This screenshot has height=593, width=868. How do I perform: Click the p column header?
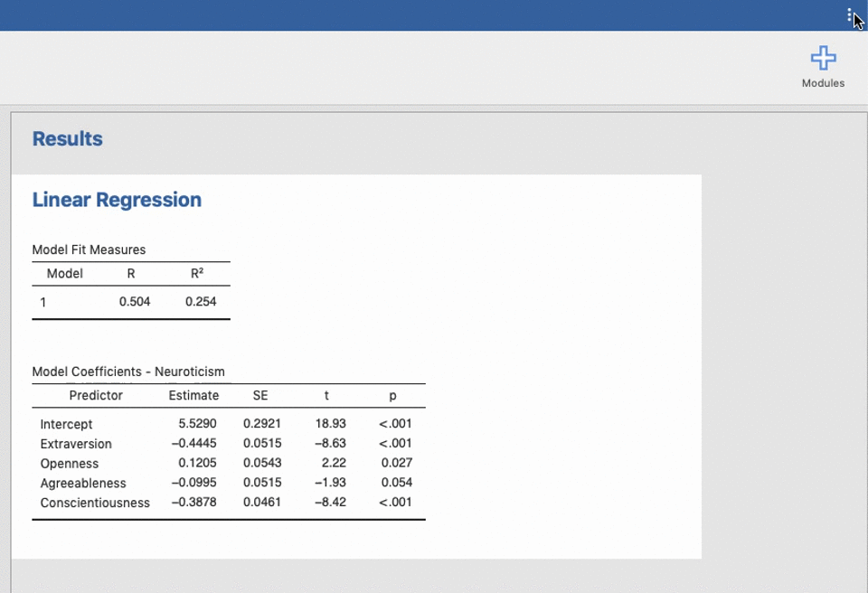pyautogui.click(x=392, y=396)
